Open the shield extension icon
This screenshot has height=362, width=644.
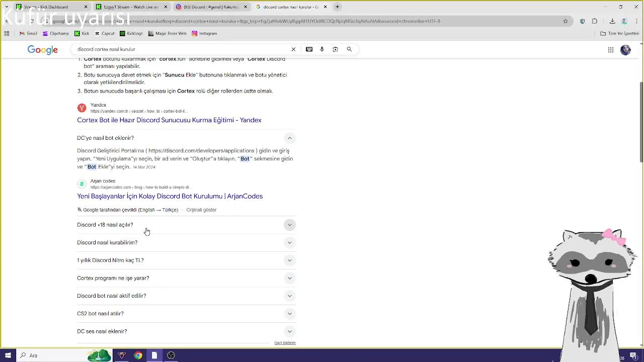pyautogui.click(x=582, y=21)
